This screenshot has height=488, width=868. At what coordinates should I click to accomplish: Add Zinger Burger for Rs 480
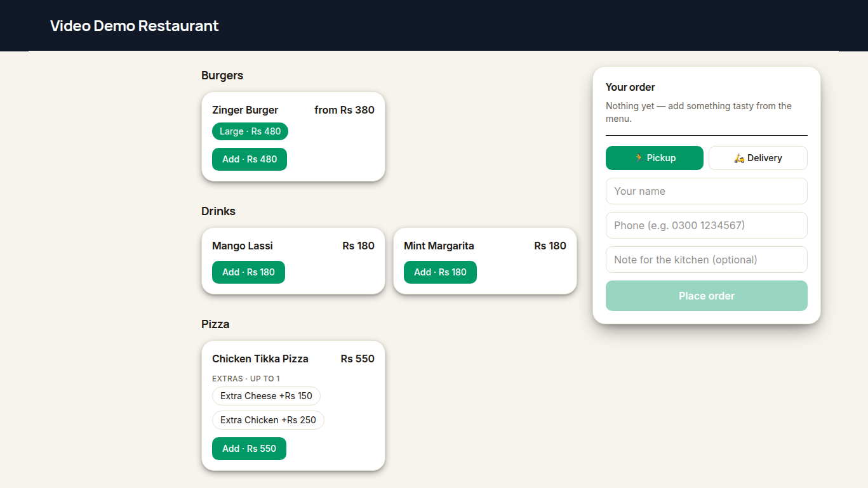250,159
